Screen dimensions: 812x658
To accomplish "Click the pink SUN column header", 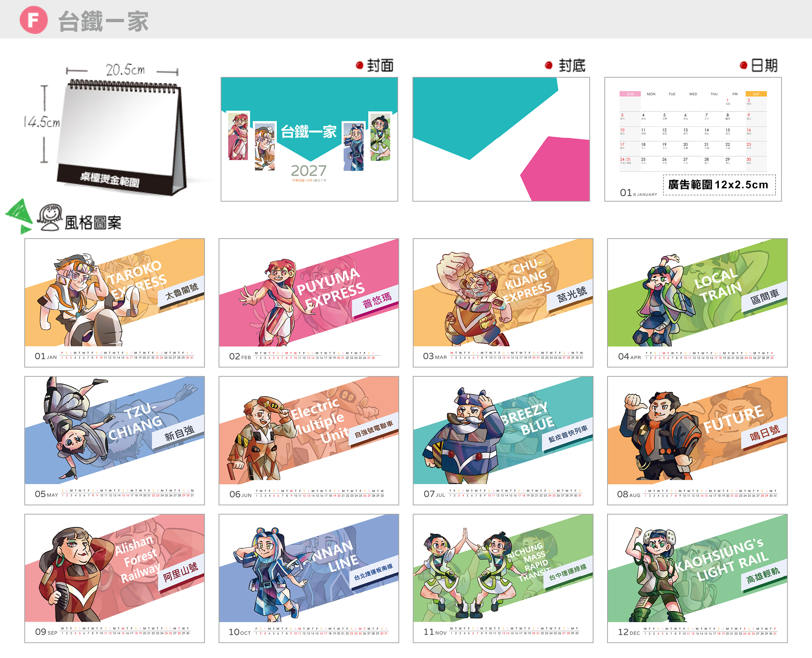I will [x=630, y=93].
